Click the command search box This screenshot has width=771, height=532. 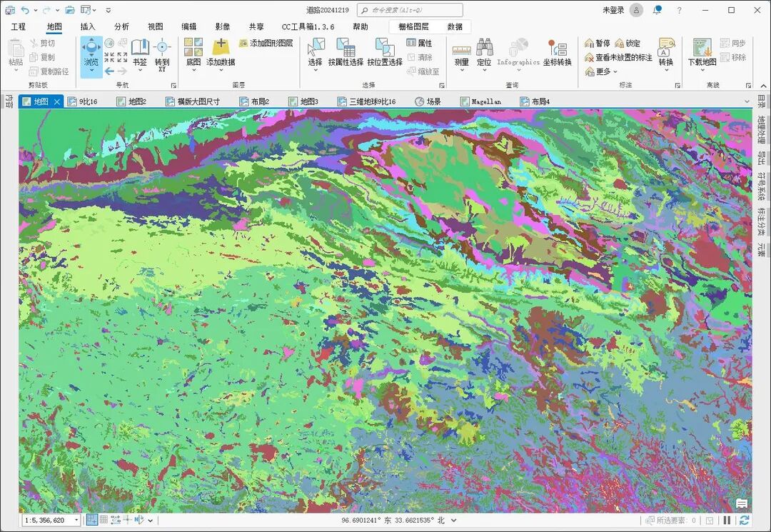(x=410, y=10)
